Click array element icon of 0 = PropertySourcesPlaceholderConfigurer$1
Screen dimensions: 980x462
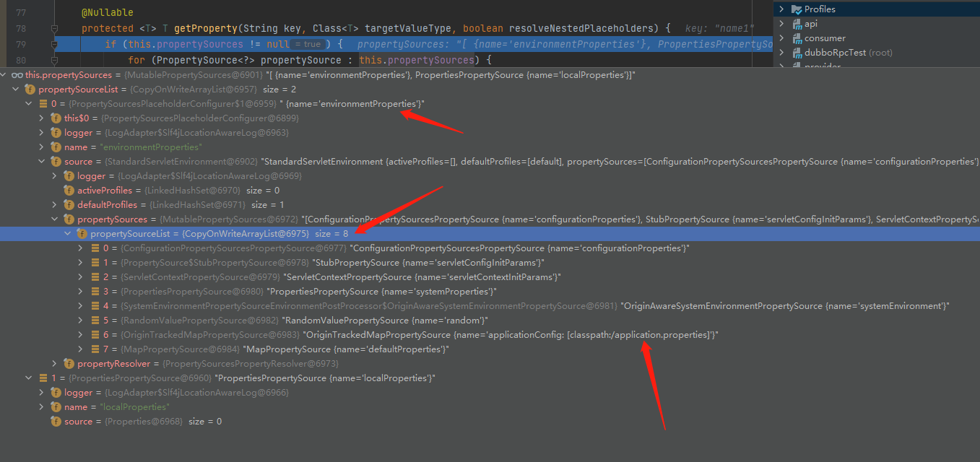[x=43, y=104]
